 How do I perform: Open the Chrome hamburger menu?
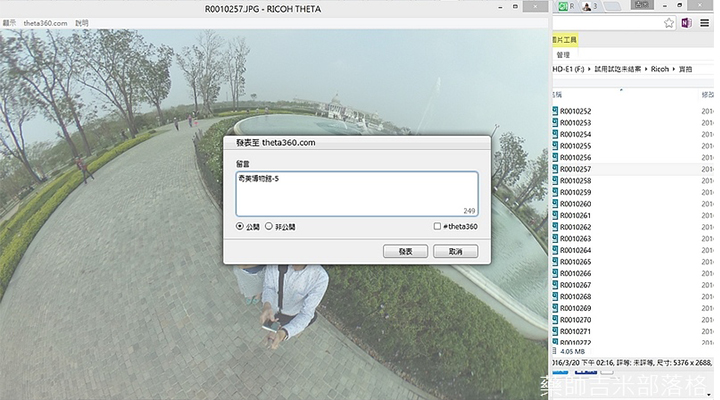click(x=704, y=23)
